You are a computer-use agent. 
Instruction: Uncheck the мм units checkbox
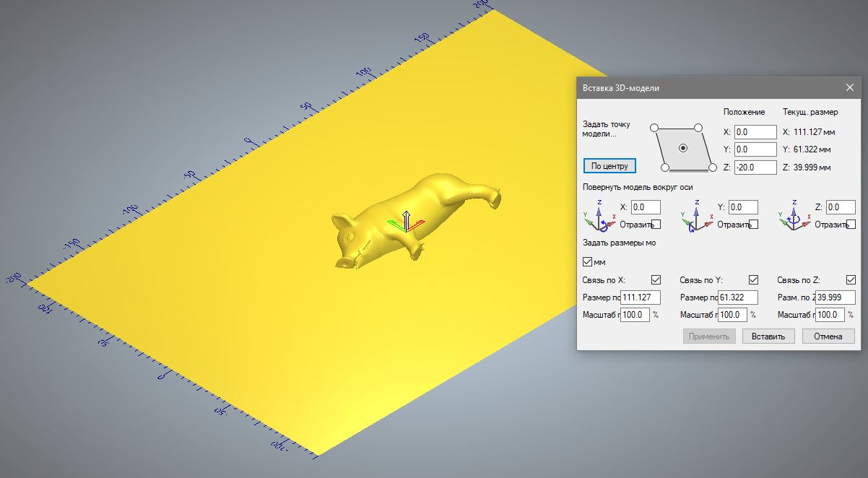(587, 261)
